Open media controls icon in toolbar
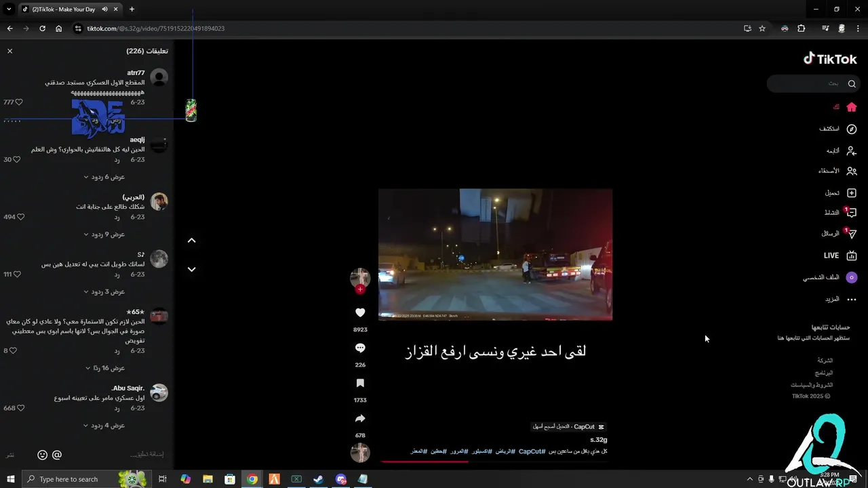Screen dimensions: 868x488 click(x=825, y=28)
